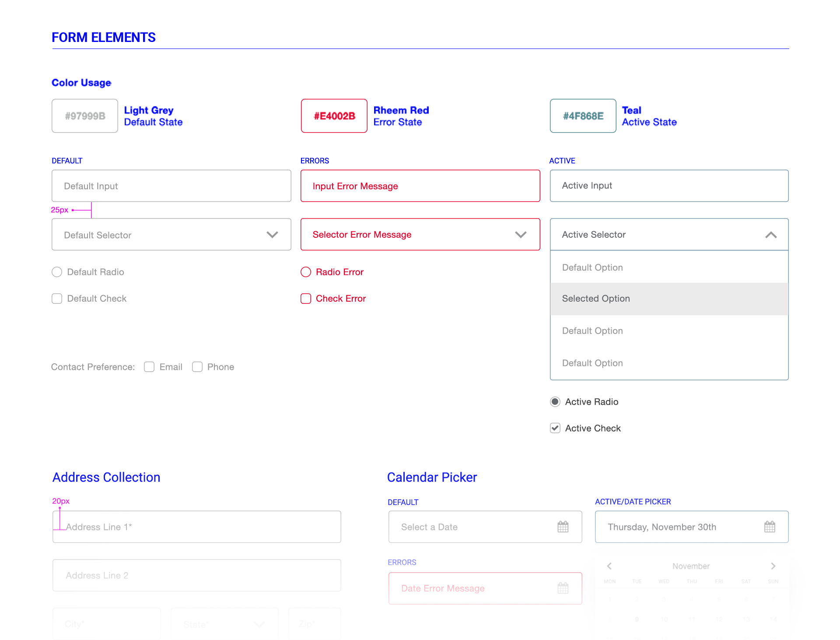Click the chevron on the State selector
Viewport: 840px width, 640px height.
(259, 624)
